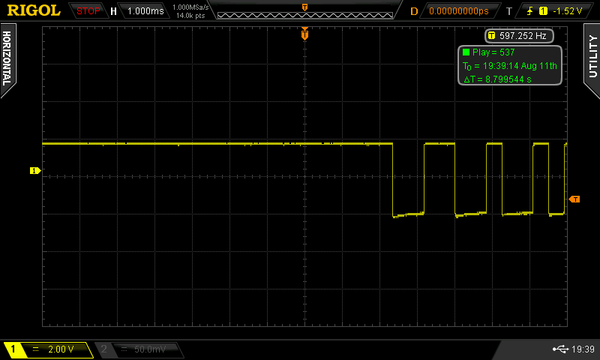Click the orange trigger level marker on the right edge
Viewport: 600px width, 360px height.
(x=574, y=199)
